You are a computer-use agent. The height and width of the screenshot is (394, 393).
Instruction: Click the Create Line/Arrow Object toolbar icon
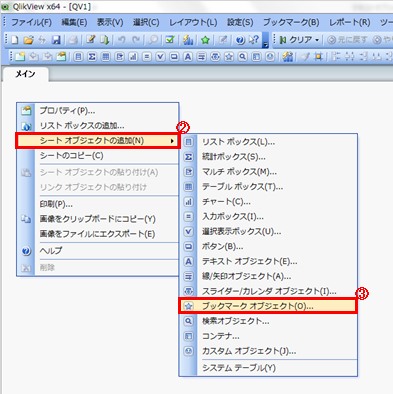(201, 57)
